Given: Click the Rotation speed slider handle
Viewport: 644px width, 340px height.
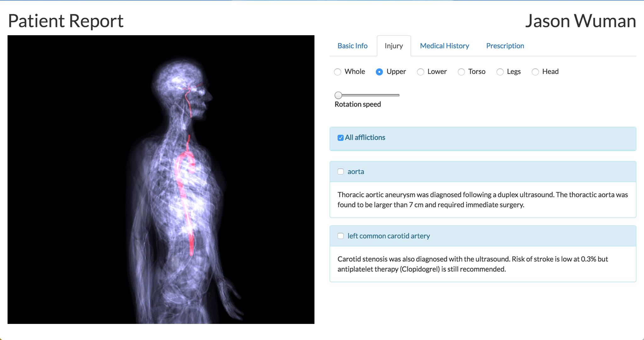Looking at the screenshot, I should 338,95.
